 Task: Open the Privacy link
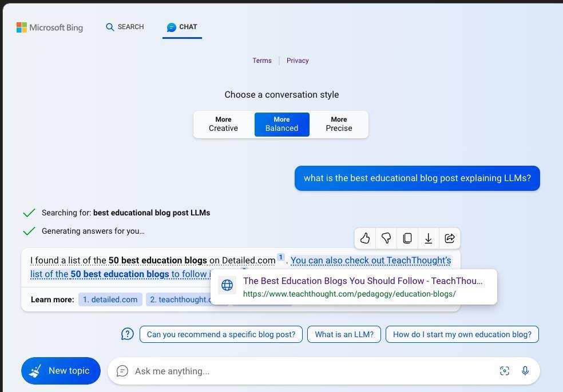pos(298,61)
